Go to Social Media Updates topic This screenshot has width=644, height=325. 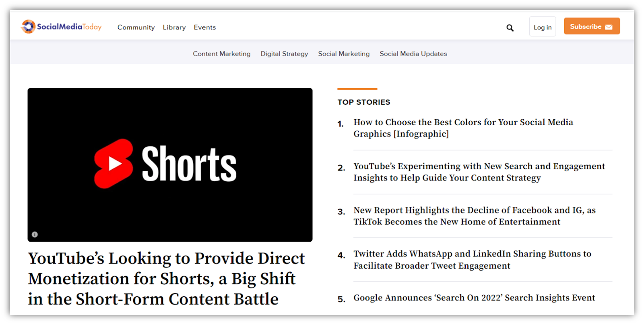413,54
